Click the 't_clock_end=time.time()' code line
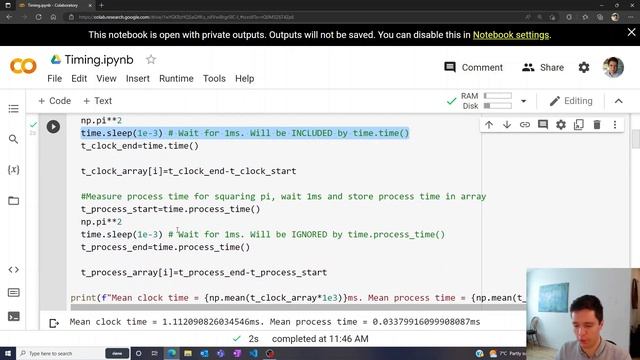The height and width of the screenshot is (360, 640). 140,146
